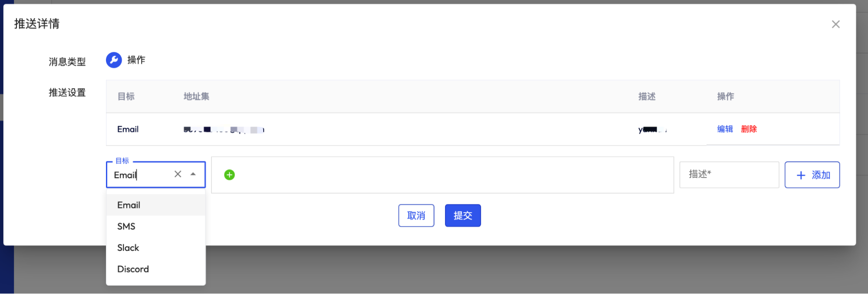The image size is (868, 294).
Task: Submit with the 提交 button
Action: (x=463, y=216)
